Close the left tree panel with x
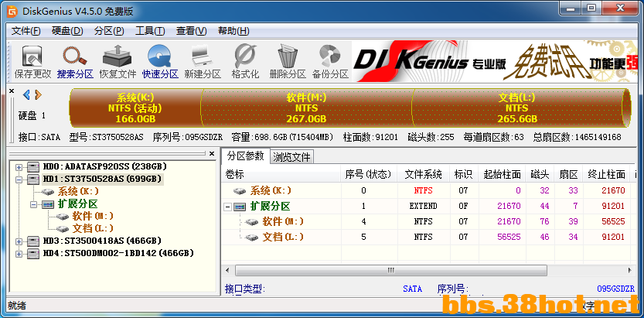The height and width of the screenshot is (318, 644). coord(212,153)
